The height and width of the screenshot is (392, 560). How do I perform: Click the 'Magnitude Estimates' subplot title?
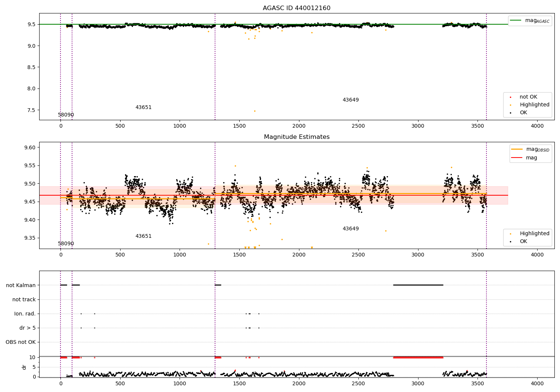pyautogui.click(x=296, y=137)
